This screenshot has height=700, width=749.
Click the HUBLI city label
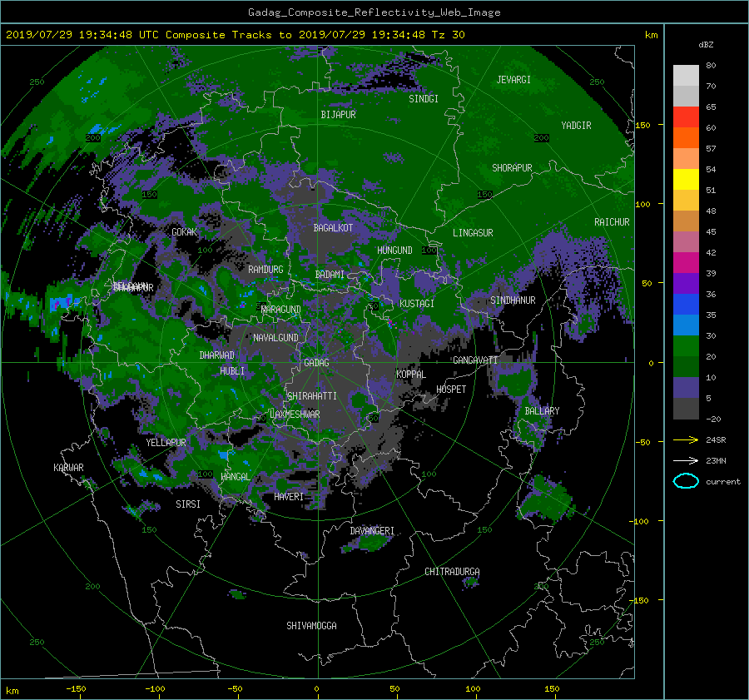[232, 371]
